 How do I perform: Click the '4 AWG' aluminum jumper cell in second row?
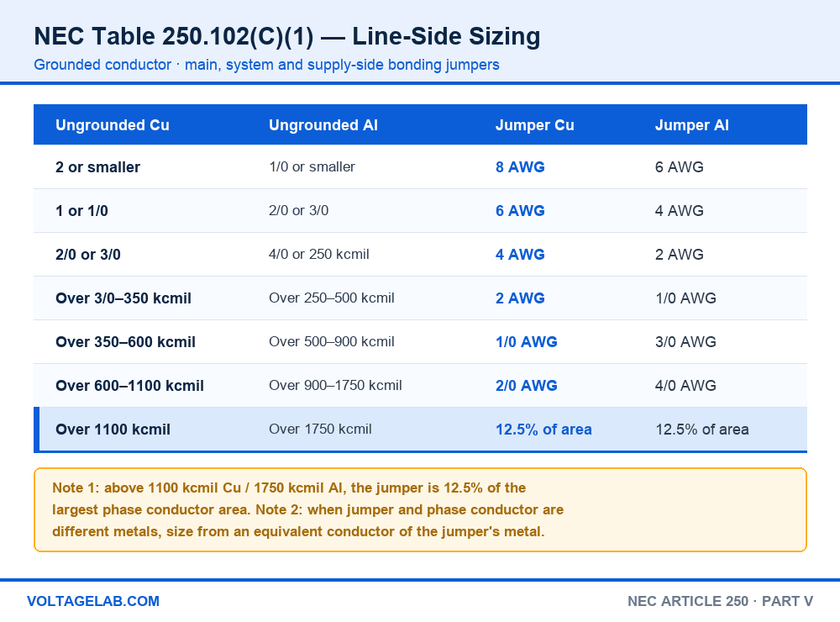(680, 211)
